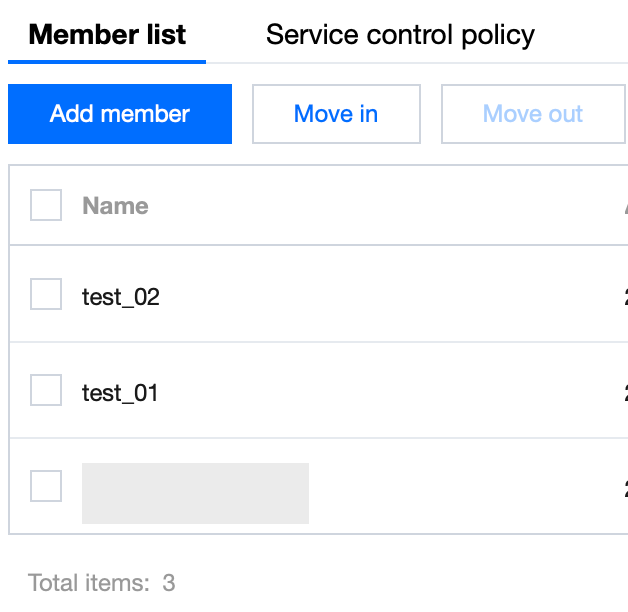Click the cut-off column header right of Name
The width and height of the screenshot is (628, 612).
pyautogui.click(x=625, y=206)
